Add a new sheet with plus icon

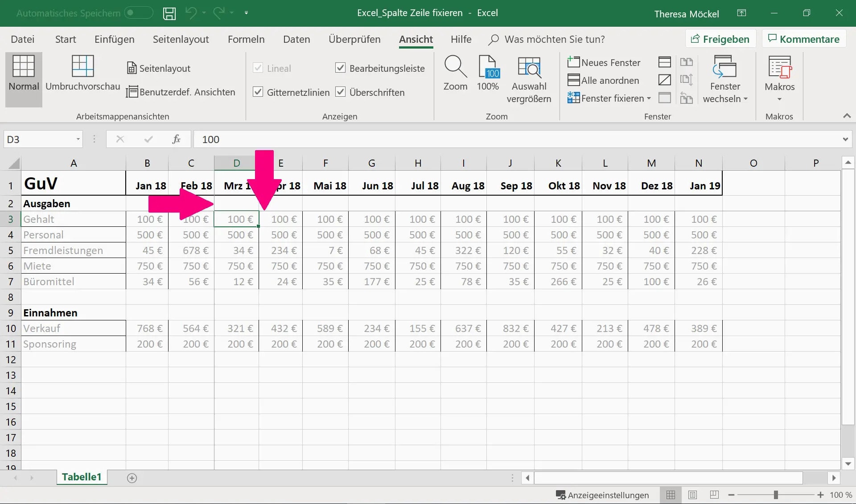point(132,478)
